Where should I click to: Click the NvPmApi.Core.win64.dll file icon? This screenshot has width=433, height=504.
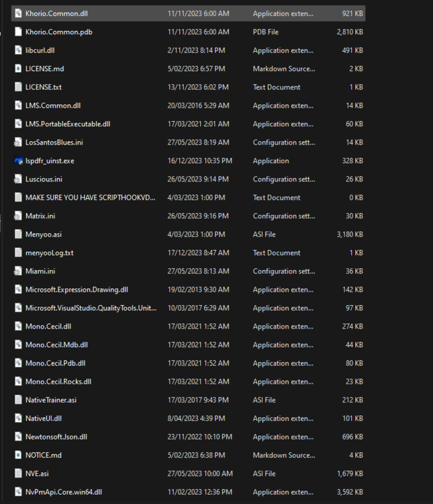coord(18,492)
